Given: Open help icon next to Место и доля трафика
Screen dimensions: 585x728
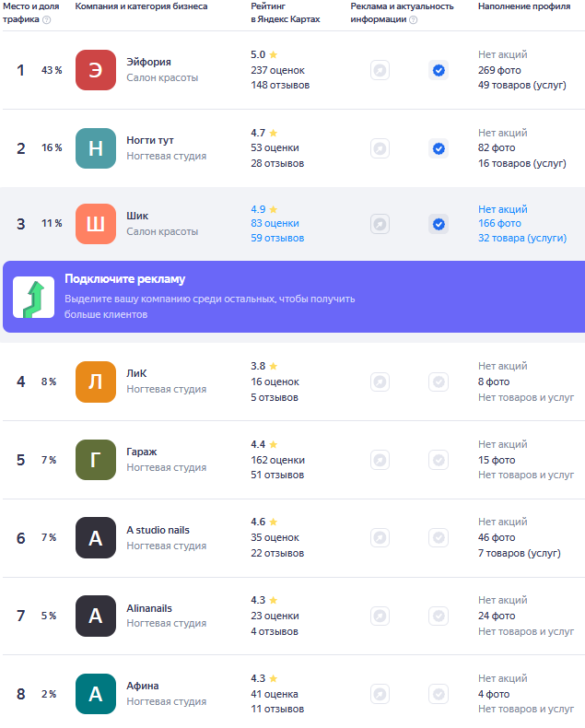Looking at the screenshot, I should click(46, 19).
